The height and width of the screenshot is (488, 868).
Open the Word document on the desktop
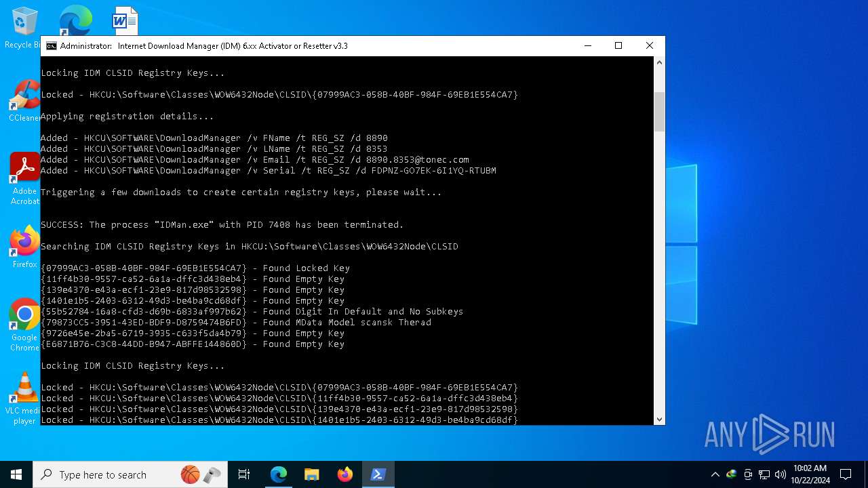coord(125,20)
